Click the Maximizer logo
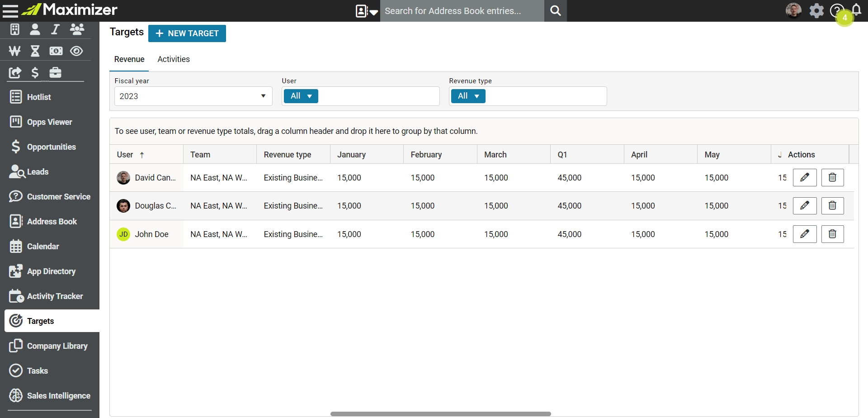Image resolution: width=868 pixels, height=418 pixels. pyautogui.click(x=70, y=9)
